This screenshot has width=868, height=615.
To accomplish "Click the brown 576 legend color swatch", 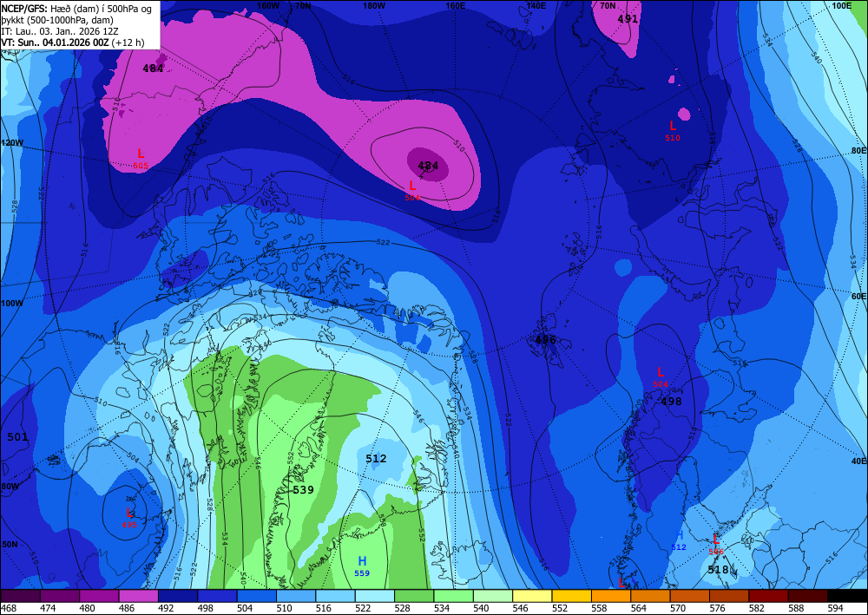I will pos(729,596).
